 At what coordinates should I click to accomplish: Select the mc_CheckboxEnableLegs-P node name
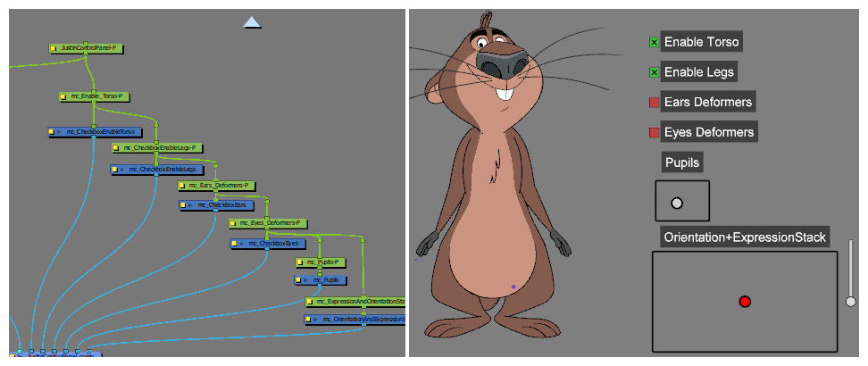coord(161,148)
